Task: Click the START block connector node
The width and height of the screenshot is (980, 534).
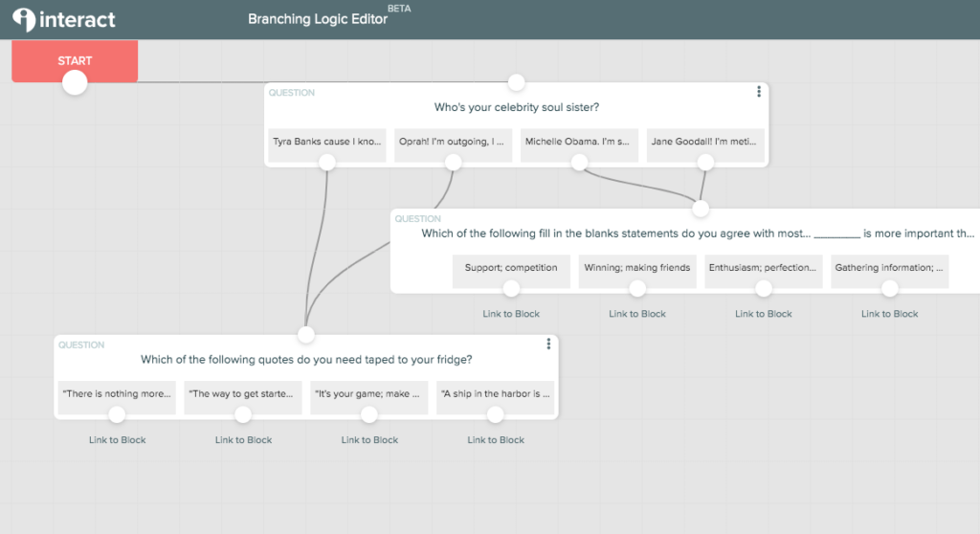Action: (x=75, y=82)
